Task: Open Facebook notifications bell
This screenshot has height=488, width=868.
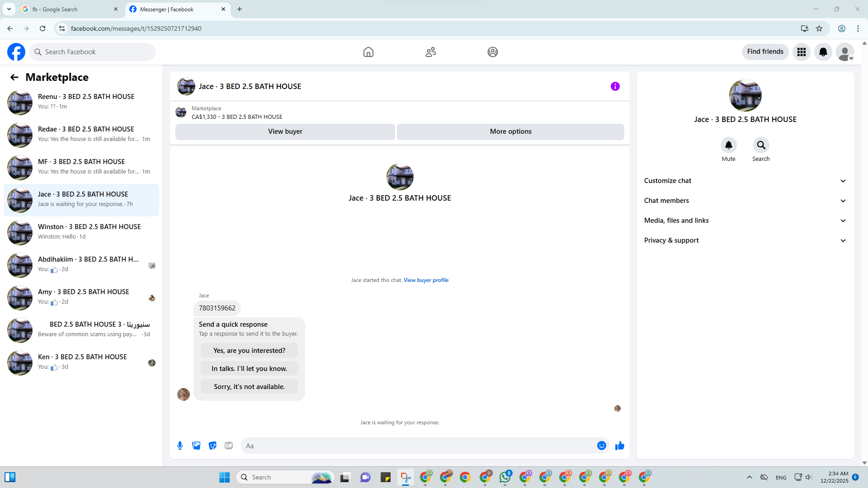Action: pyautogui.click(x=823, y=52)
